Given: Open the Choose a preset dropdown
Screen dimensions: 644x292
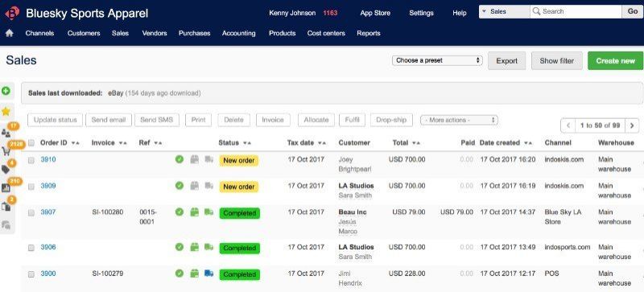Looking at the screenshot, I should (x=437, y=60).
